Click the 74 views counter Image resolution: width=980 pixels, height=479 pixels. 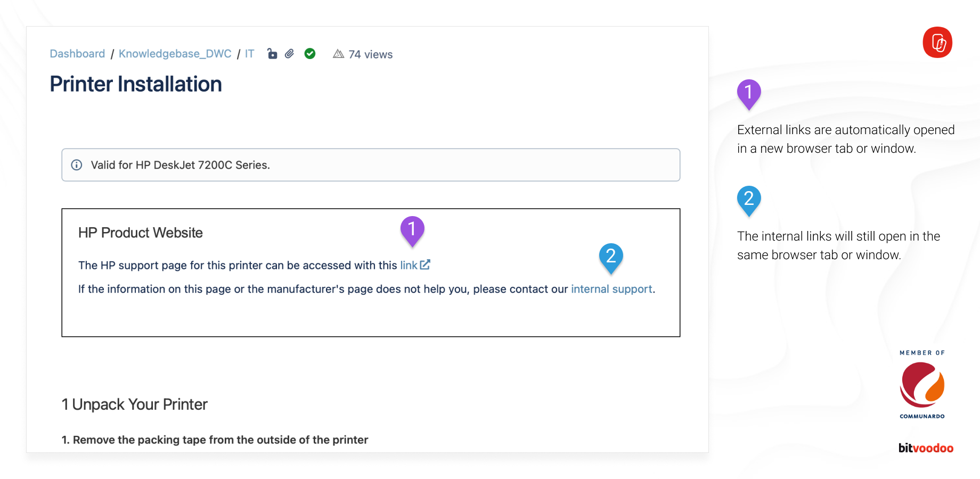click(x=370, y=54)
